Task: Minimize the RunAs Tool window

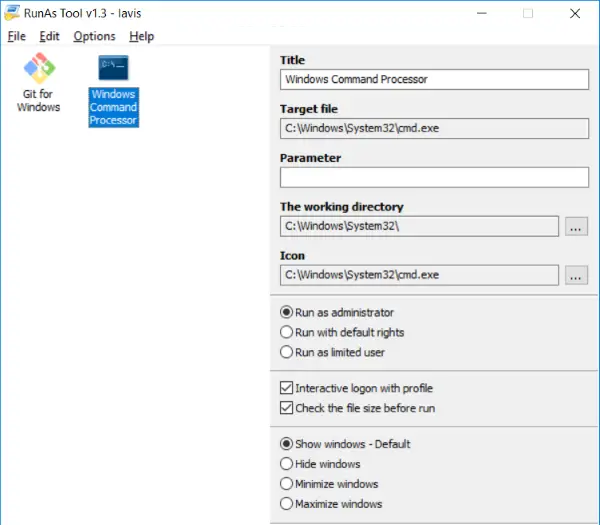Action: click(x=482, y=13)
